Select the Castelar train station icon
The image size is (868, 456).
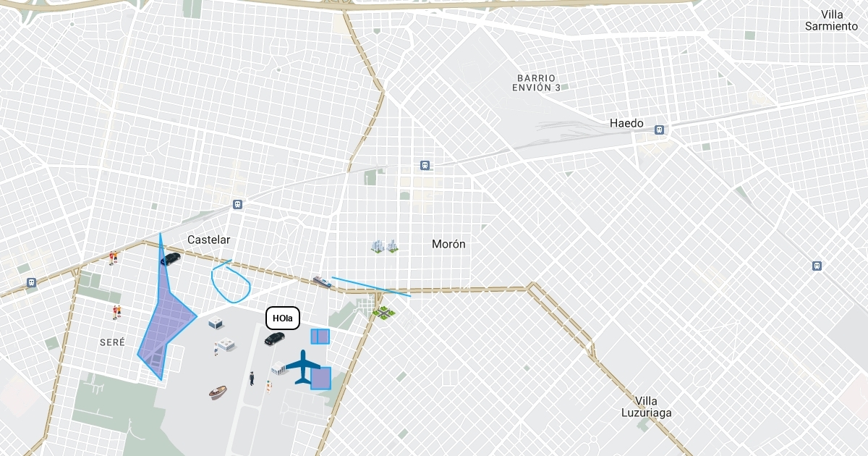click(237, 205)
